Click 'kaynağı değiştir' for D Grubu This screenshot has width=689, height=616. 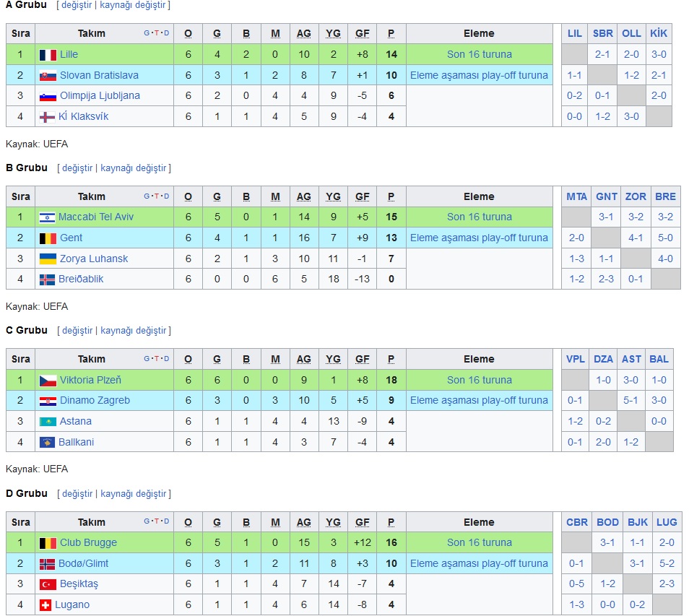pyautogui.click(x=134, y=493)
